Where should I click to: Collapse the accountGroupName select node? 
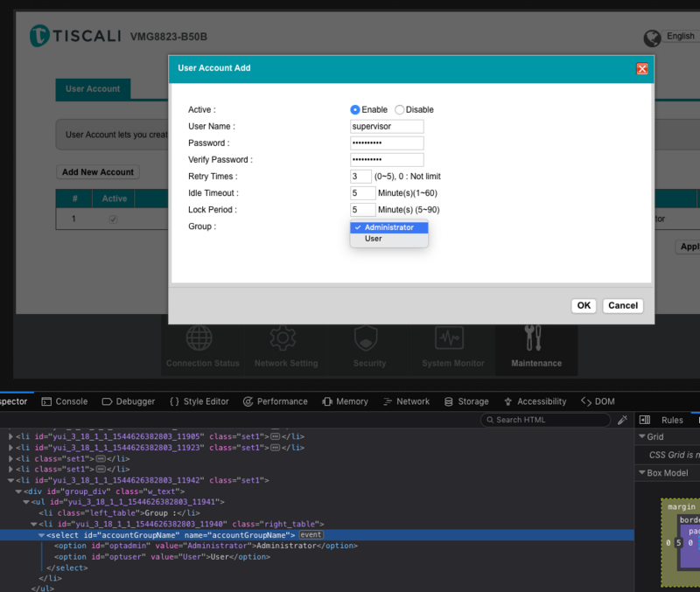click(41, 535)
